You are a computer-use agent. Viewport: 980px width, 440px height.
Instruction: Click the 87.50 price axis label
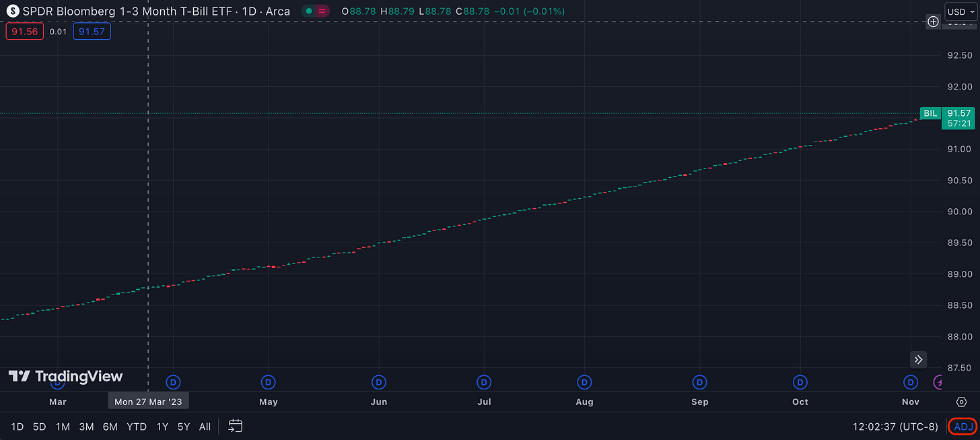click(x=959, y=368)
